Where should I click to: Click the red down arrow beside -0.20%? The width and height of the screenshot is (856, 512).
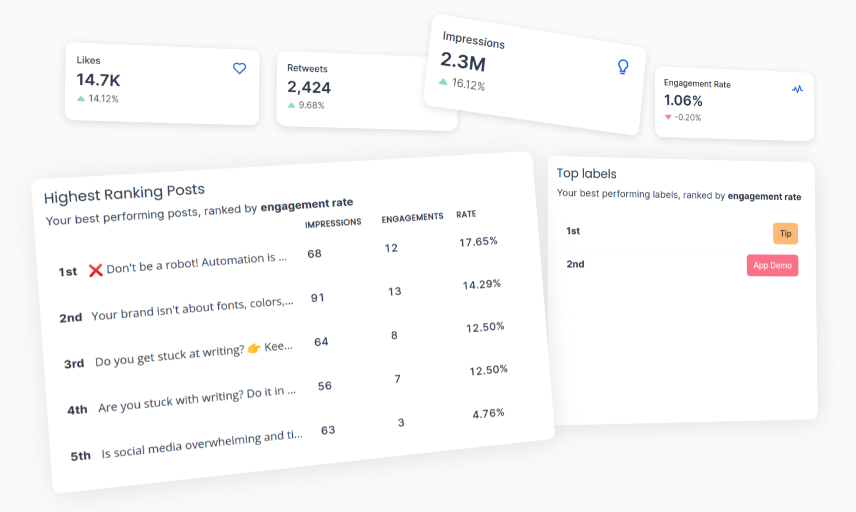[x=668, y=117]
